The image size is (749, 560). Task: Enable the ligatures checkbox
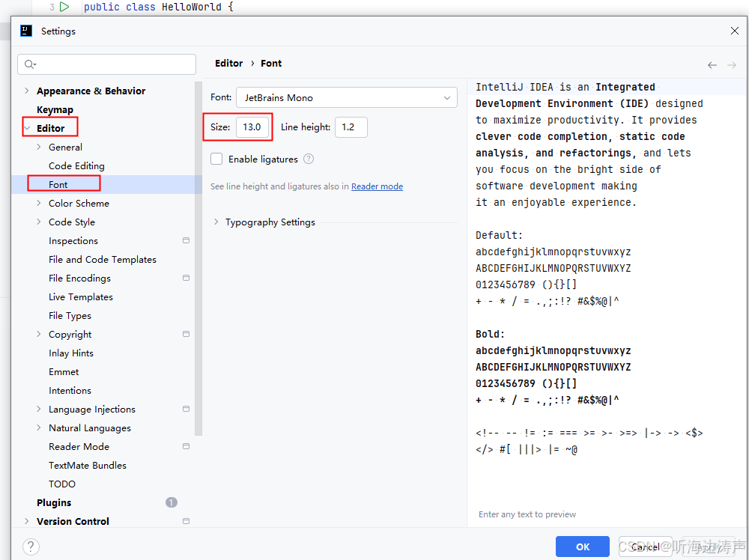click(216, 159)
